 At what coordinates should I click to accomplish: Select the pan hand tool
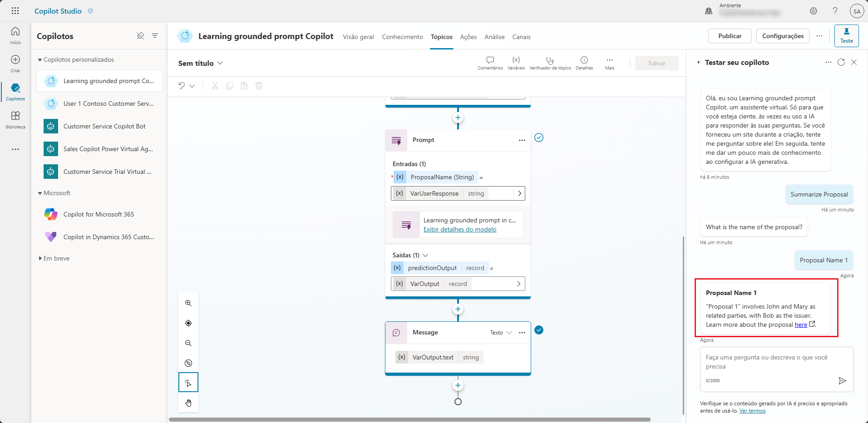pos(188,403)
